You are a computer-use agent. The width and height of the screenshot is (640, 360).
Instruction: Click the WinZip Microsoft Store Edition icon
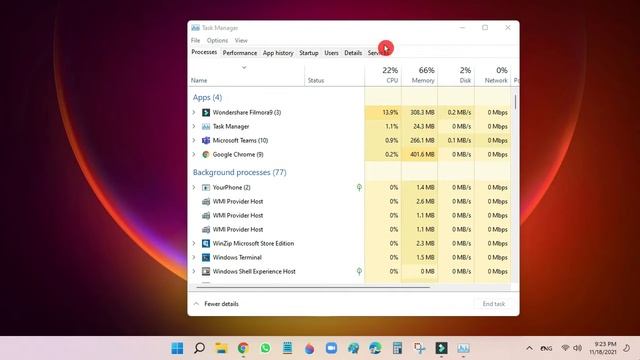coord(206,243)
